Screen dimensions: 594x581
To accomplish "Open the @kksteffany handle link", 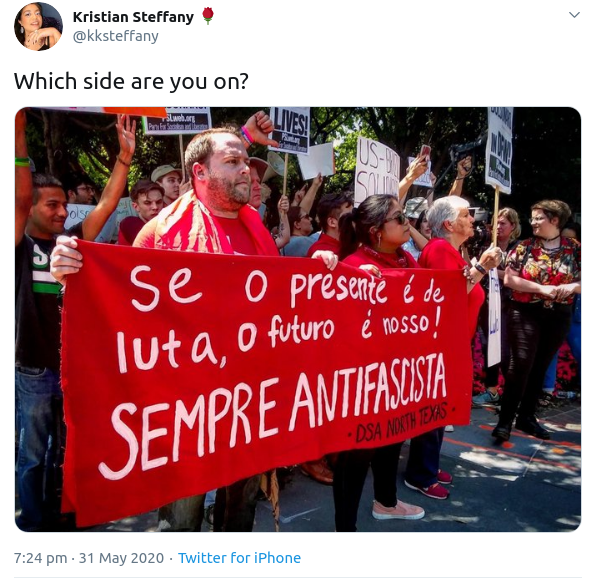I will click(x=115, y=36).
